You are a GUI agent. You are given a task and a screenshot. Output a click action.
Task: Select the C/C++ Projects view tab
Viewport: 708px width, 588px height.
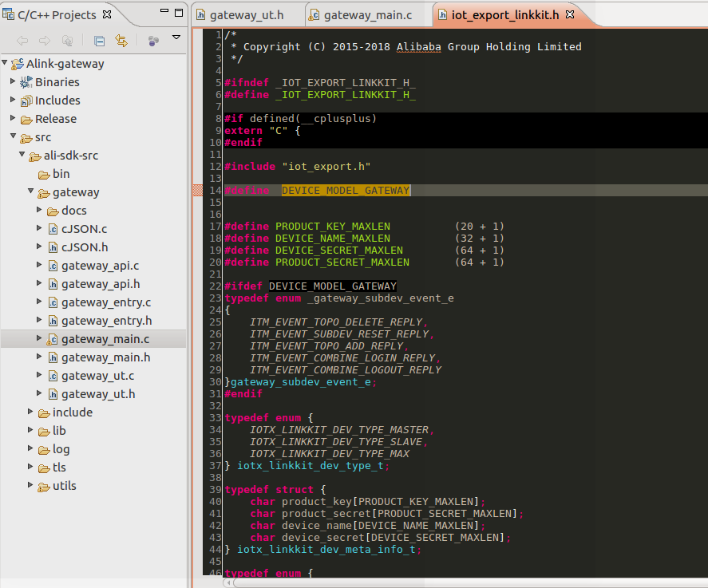click(57, 15)
